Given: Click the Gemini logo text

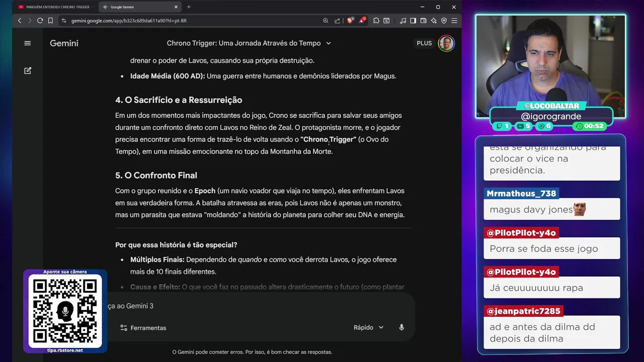Looking at the screenshot, I should [64, 43].
